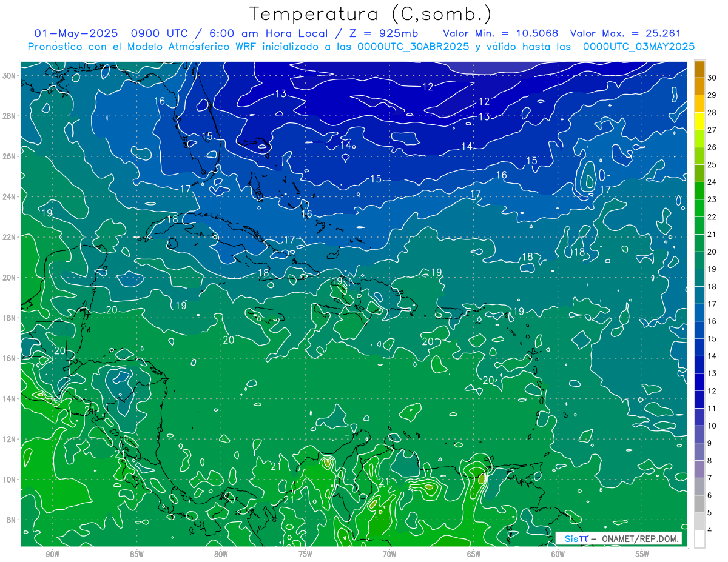Viewport: 728px width, 562px height.
Task: Click the '30' label on the color scale
Action: coord(712,78)
